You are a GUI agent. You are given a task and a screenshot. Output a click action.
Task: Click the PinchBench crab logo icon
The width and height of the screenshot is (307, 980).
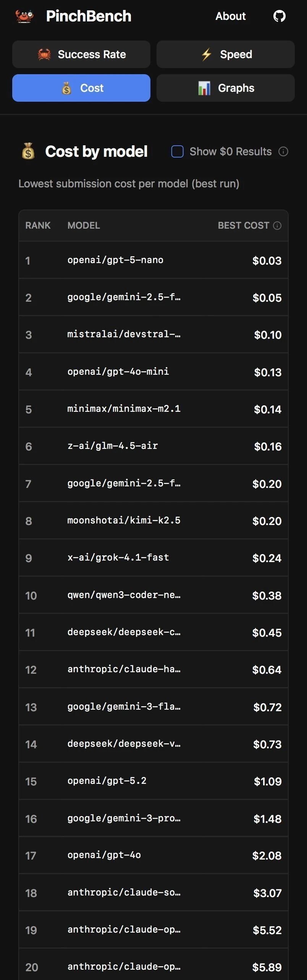tap(24, 16)
